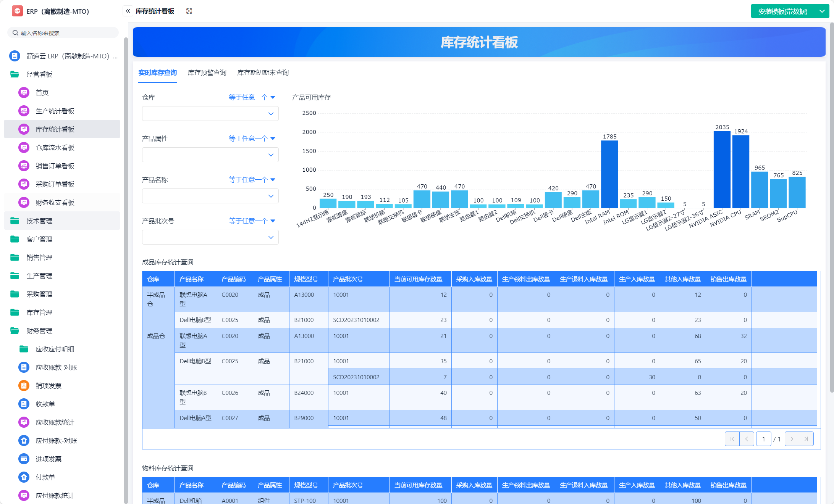834x504 pixels.
Task: Open 进项发票 sidebar item
Action: 48,459
